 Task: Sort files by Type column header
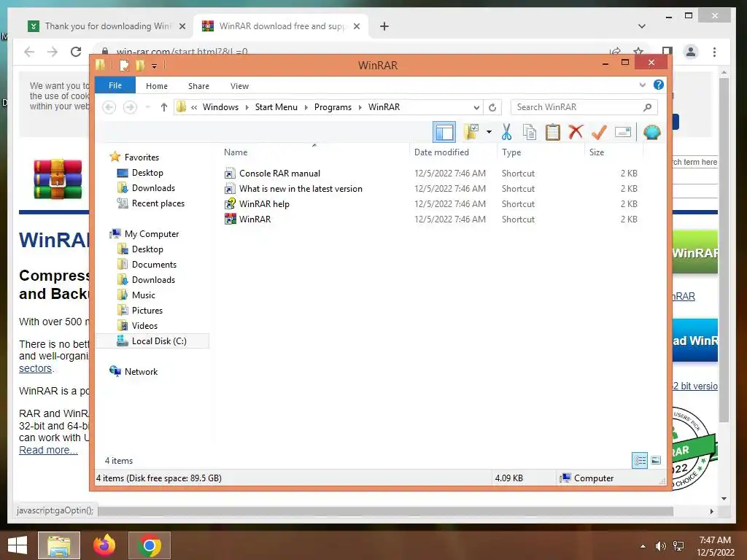pos(511,152)
